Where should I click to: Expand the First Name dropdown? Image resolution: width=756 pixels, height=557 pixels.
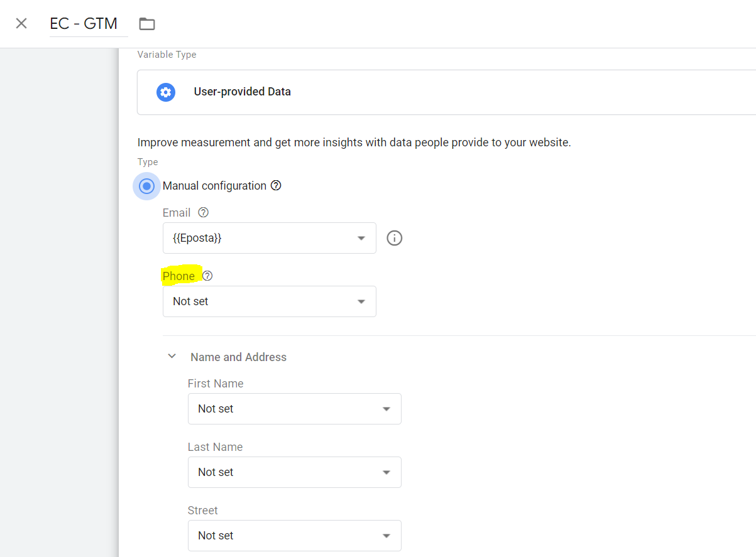294,409
